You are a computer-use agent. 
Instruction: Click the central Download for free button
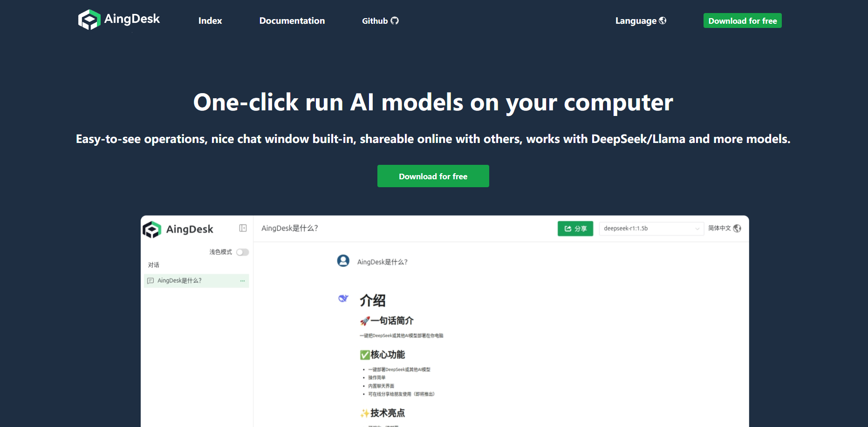(x=433, y=176)
